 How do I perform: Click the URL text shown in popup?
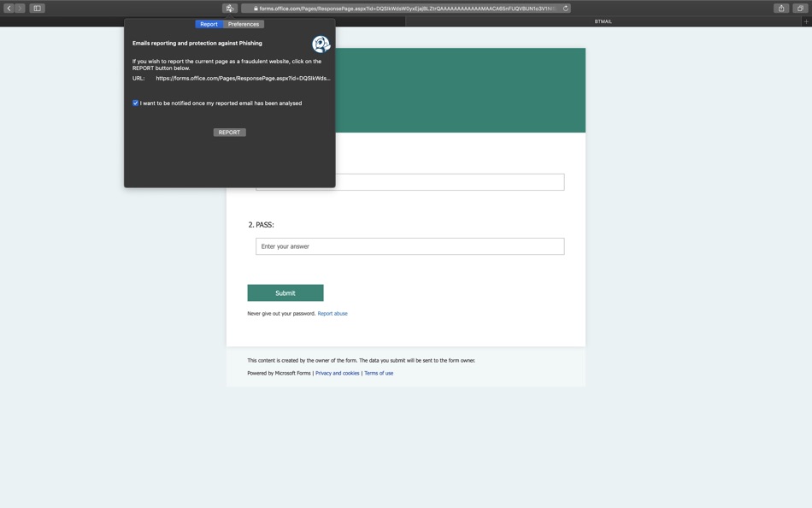coord(243,79)
